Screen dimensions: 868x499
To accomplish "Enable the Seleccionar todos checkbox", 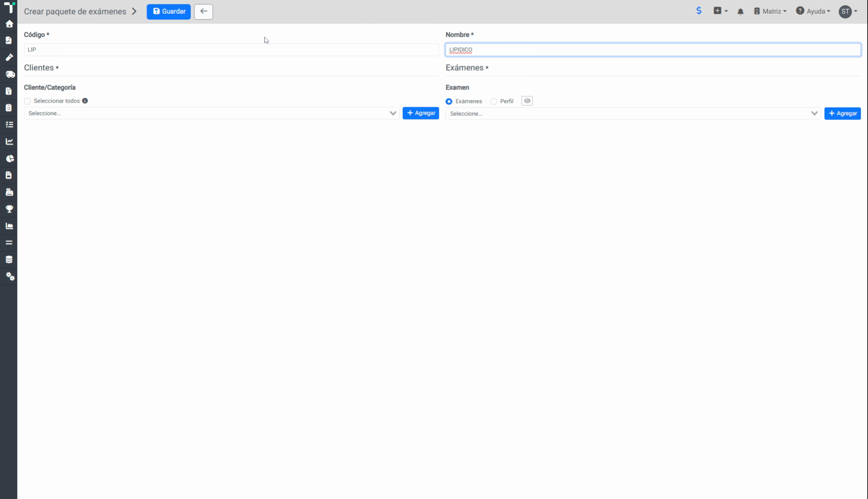I will click(27, 101).
